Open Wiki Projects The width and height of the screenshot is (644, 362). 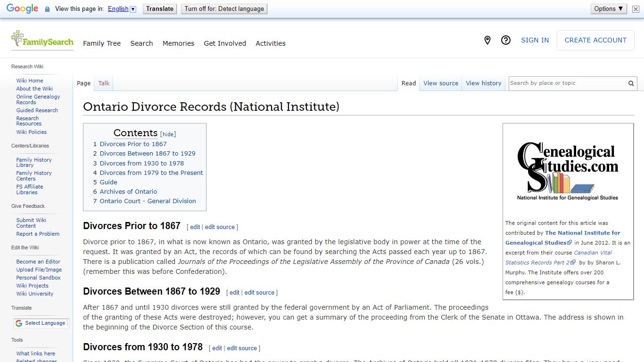tap(33, 286)
